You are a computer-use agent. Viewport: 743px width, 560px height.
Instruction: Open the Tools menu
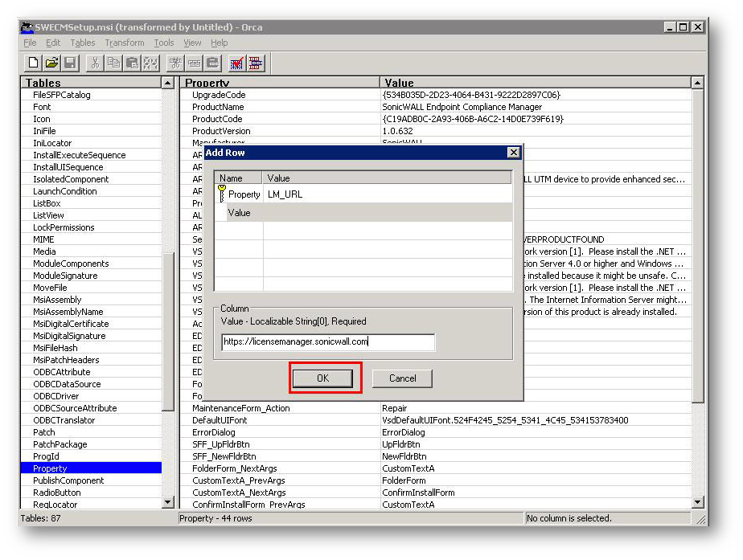[x=164, y=43]
